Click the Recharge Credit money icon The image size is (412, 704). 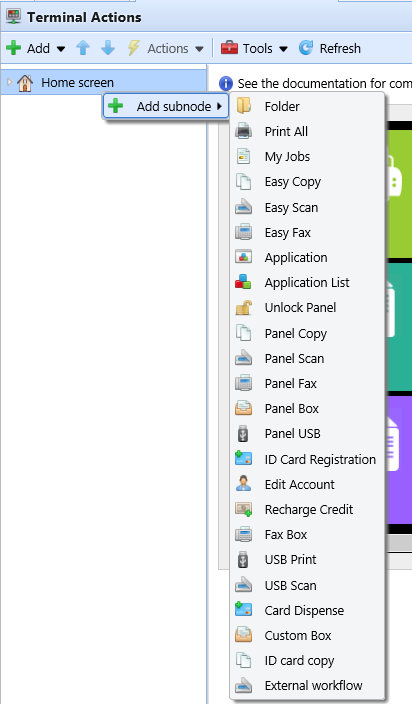point(244,509)
